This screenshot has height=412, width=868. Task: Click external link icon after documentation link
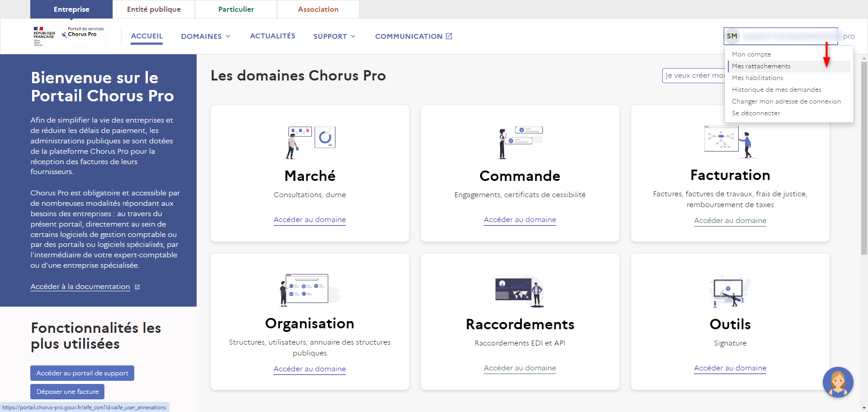point(137,287)
